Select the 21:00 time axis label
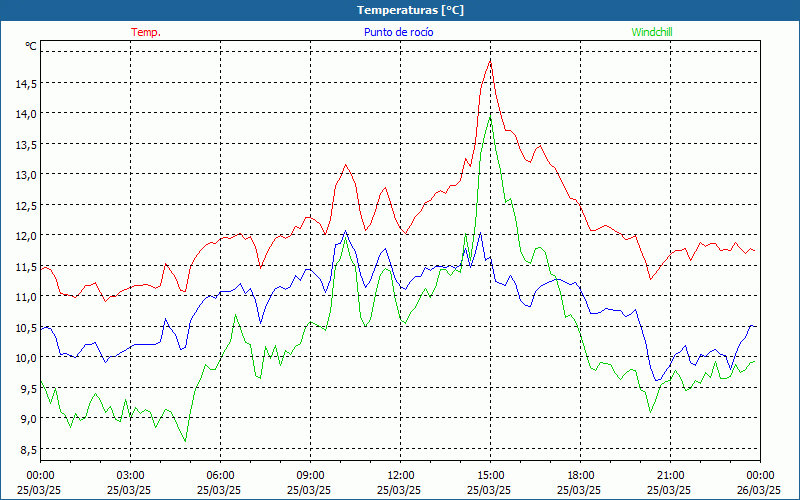 point(671,475)
